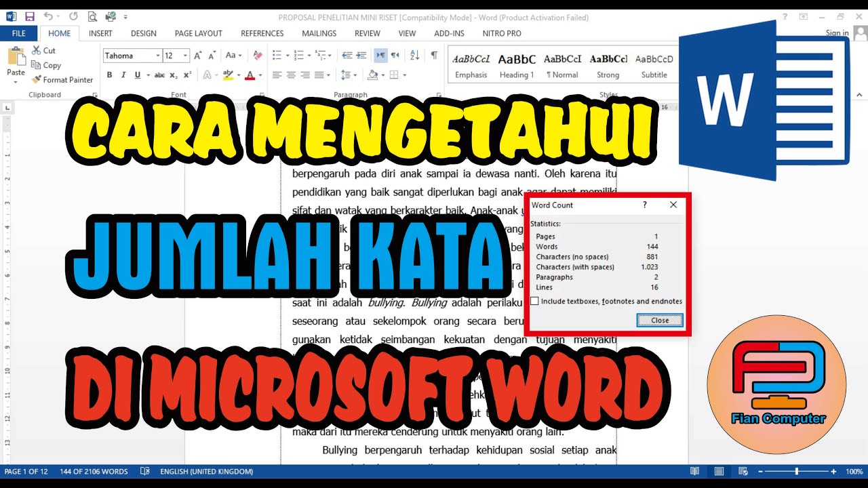Switch to Read Mode view
Viewport: 868px width, 488px height.
pos(695,471)
